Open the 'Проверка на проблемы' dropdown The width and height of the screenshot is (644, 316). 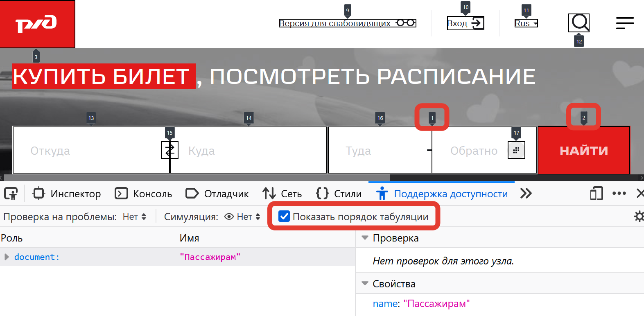tap(135, 217)
